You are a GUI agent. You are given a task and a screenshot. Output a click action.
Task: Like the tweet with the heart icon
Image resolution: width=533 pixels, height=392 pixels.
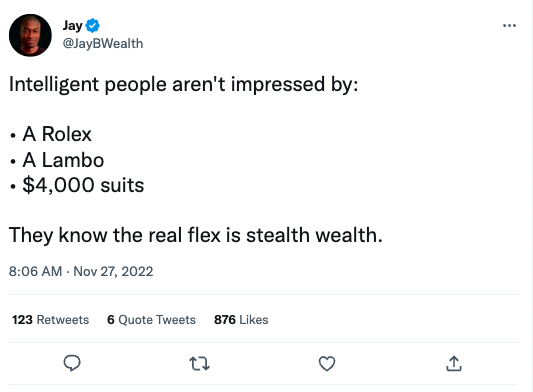point(327,363)
